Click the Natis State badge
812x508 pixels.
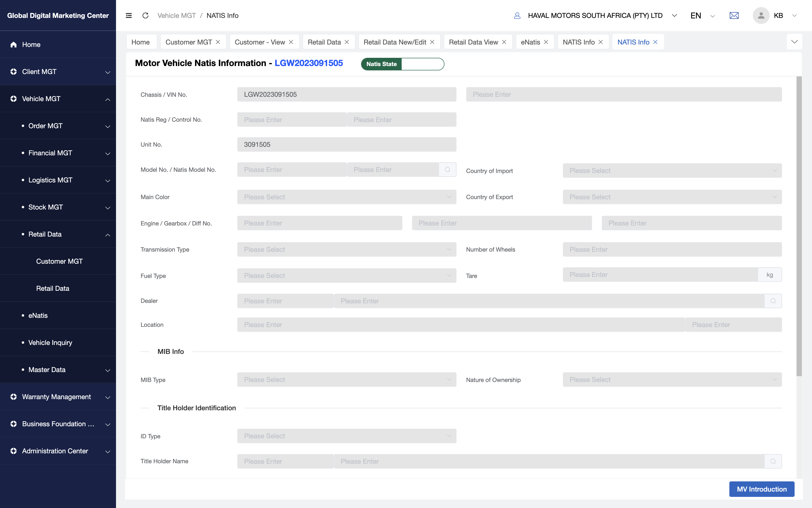coord(402,64)
